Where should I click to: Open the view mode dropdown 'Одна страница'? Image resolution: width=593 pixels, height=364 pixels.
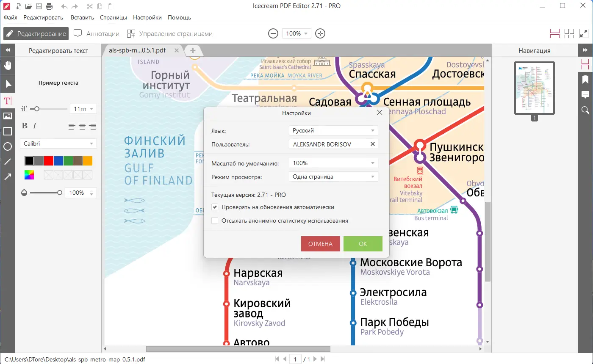pos(333,176)
